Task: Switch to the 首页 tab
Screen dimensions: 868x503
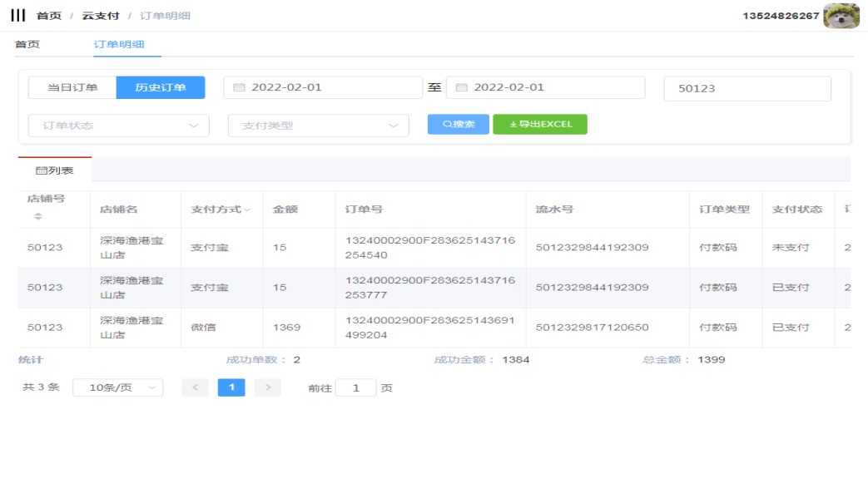Action: [27, 44]
